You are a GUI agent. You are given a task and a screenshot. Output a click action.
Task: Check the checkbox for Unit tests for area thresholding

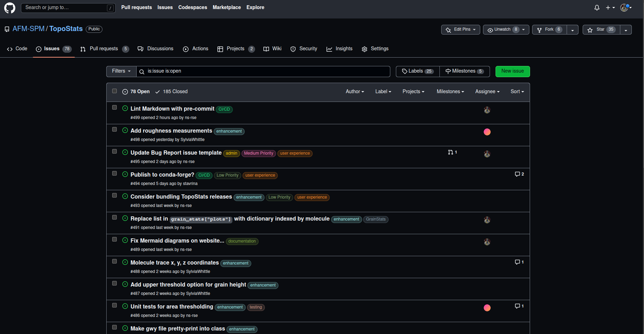(x=114, y=305)
